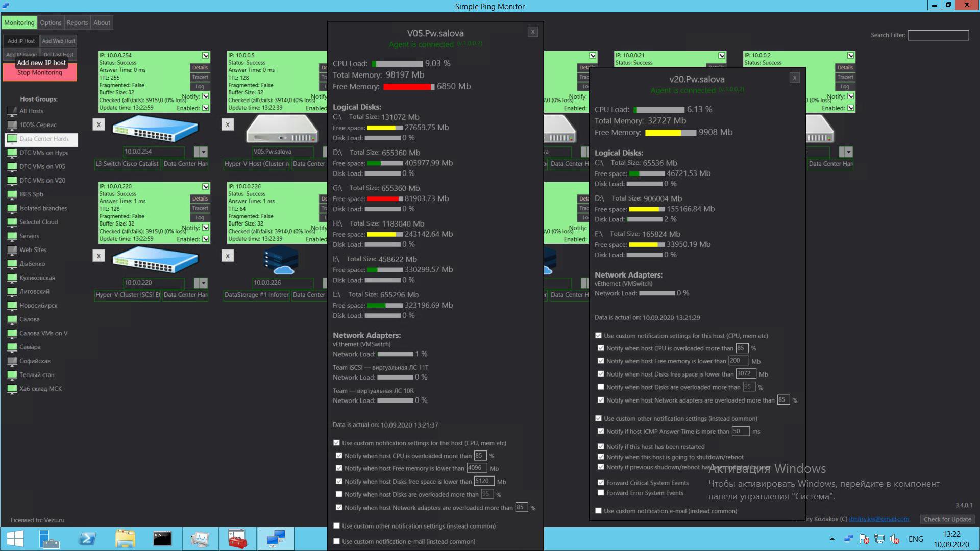
Task: Open File Explorer from taskbar
Action: point(125,539)
